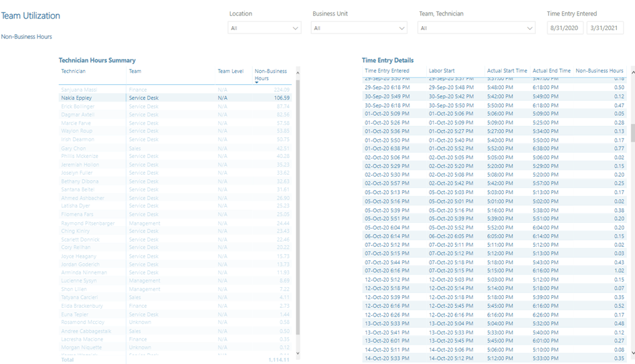Image resolution: width=635 pixels, height=364 pixels.
Task: Click the start date field 8/31/2020
Action: [x=565, y=28]
